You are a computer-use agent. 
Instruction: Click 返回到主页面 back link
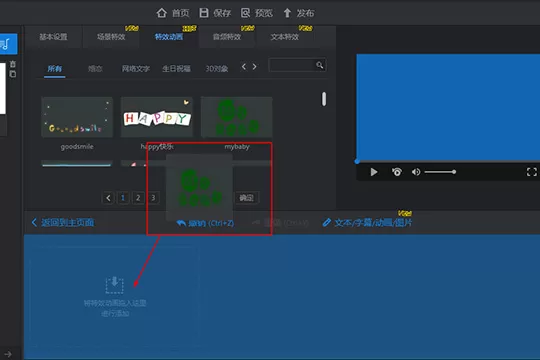point(63,223)
